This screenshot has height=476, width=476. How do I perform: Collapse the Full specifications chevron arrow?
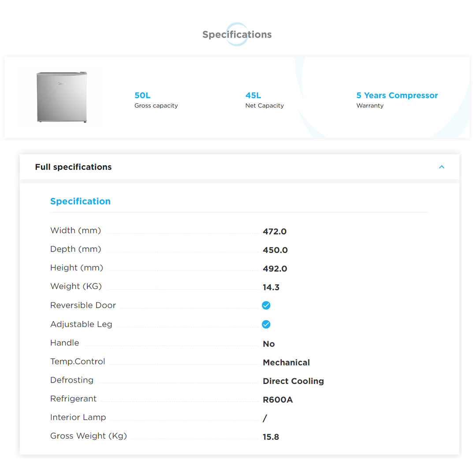442,167
